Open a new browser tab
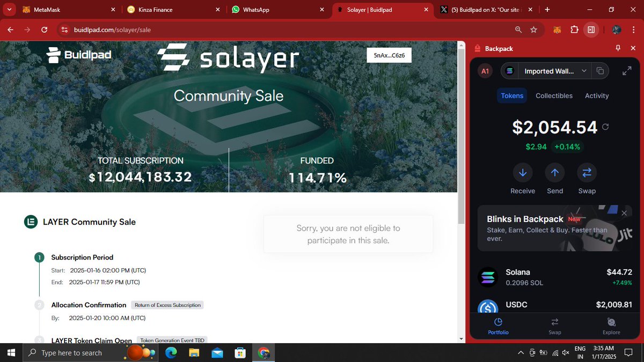The width and height of the screenshot is (644, 362). tap(547, 10)
